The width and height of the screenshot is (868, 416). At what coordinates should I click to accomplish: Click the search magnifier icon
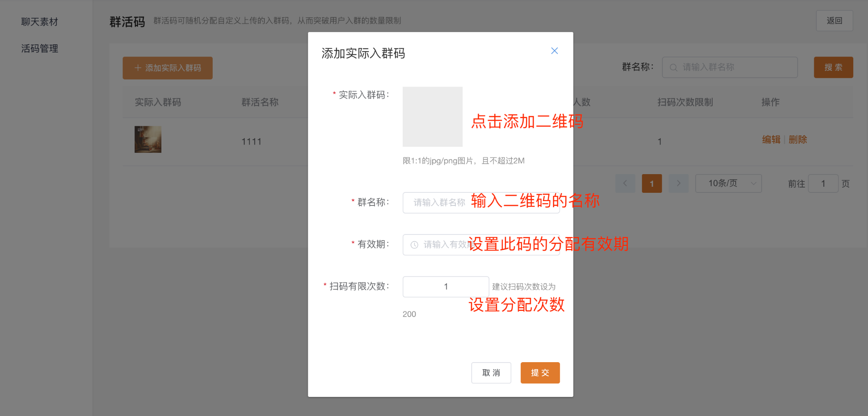[673, 68]
